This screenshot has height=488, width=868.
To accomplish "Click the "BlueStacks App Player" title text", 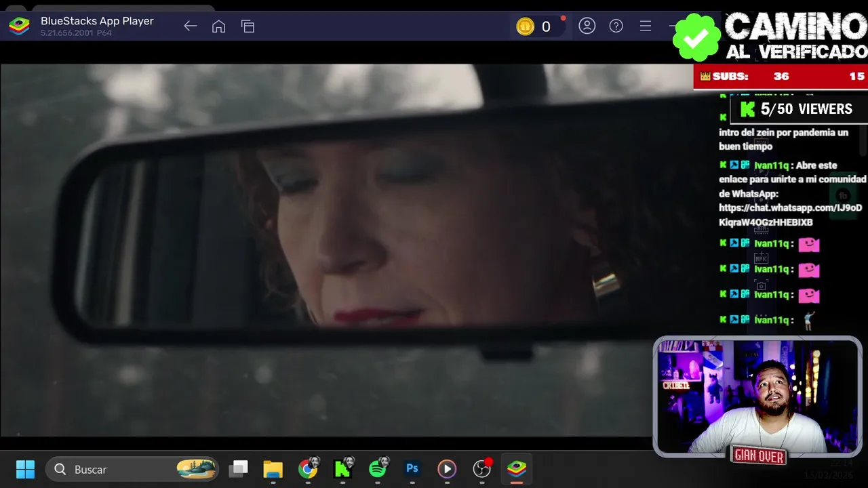I will point(97,21).
